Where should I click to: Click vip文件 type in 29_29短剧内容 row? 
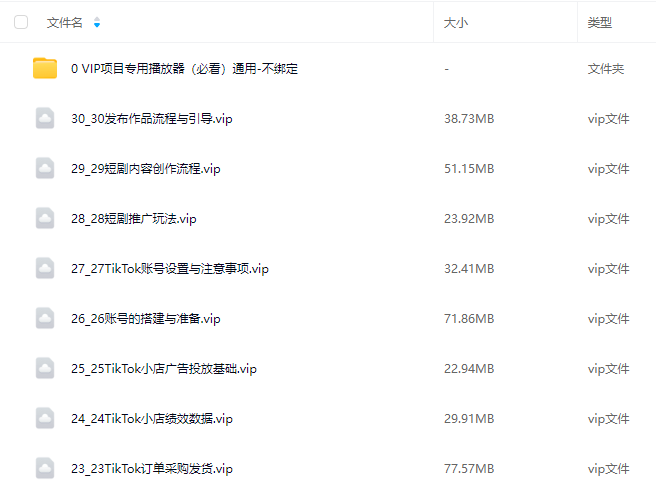[608, 169]
